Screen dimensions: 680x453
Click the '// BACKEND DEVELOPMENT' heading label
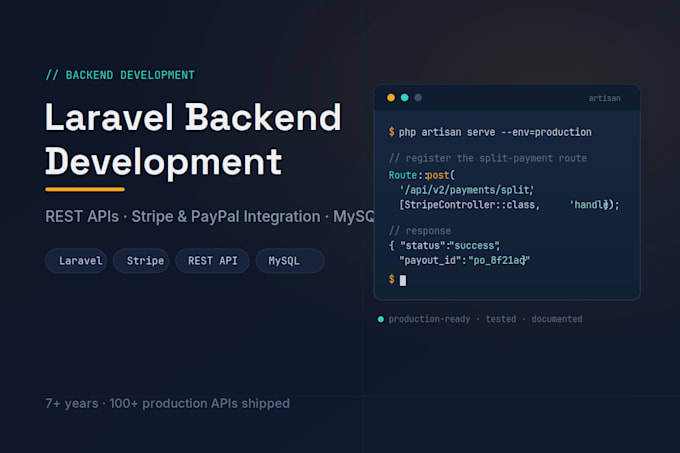(120, 75)
